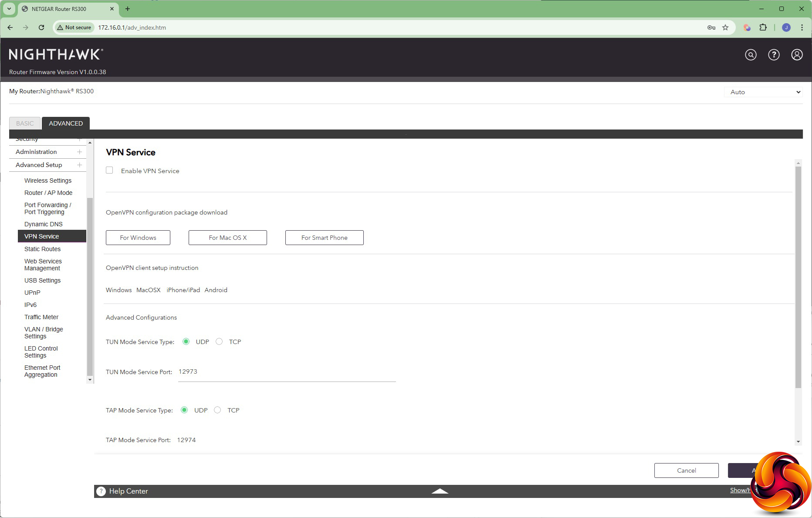The width and height of the screenshot is (812, 518).
Task: Open Web Services Management page
Action: [43, 265]
